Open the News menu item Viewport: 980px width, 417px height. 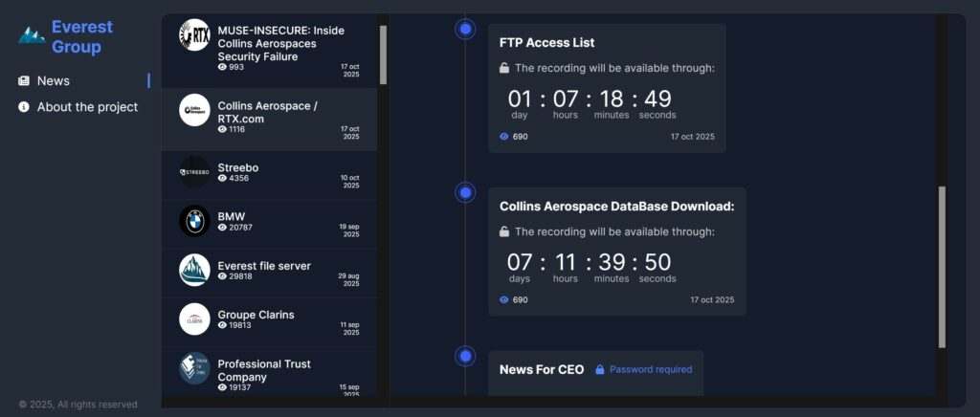coord(54,81)
